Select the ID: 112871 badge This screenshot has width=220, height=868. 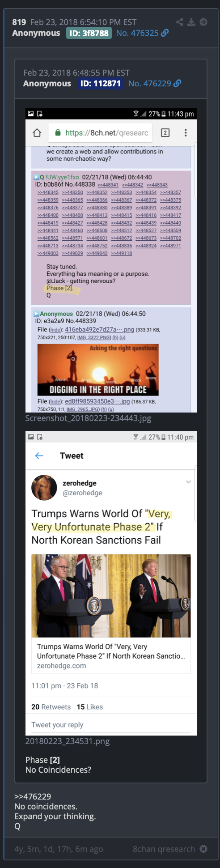[101, 84]
